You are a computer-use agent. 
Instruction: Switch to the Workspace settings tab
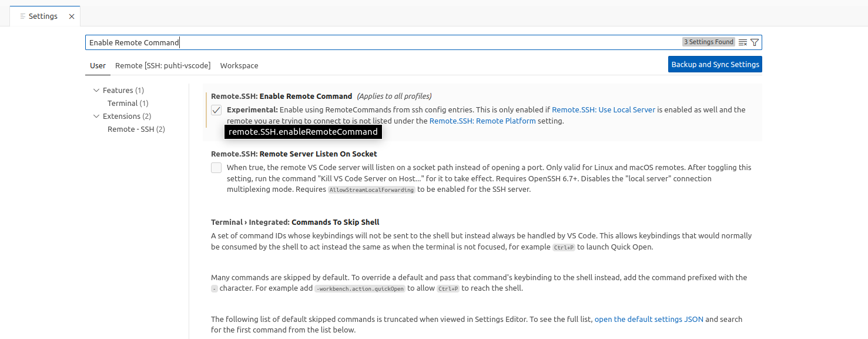click(239, 65)
